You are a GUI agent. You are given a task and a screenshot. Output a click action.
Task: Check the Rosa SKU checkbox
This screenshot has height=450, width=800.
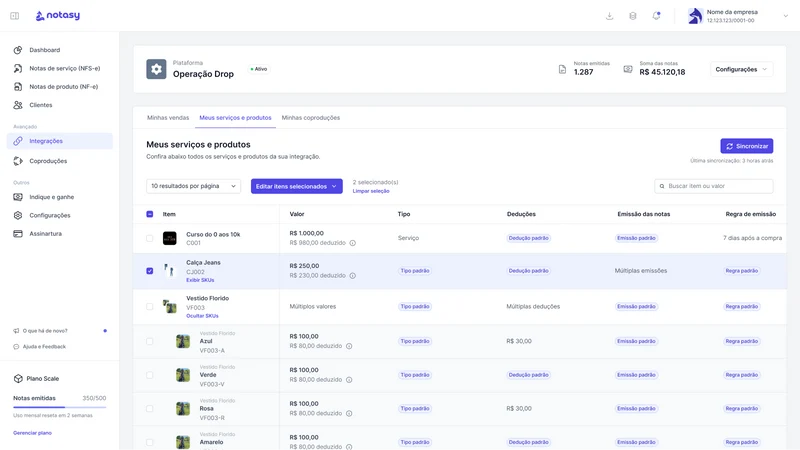pos(149,409)
